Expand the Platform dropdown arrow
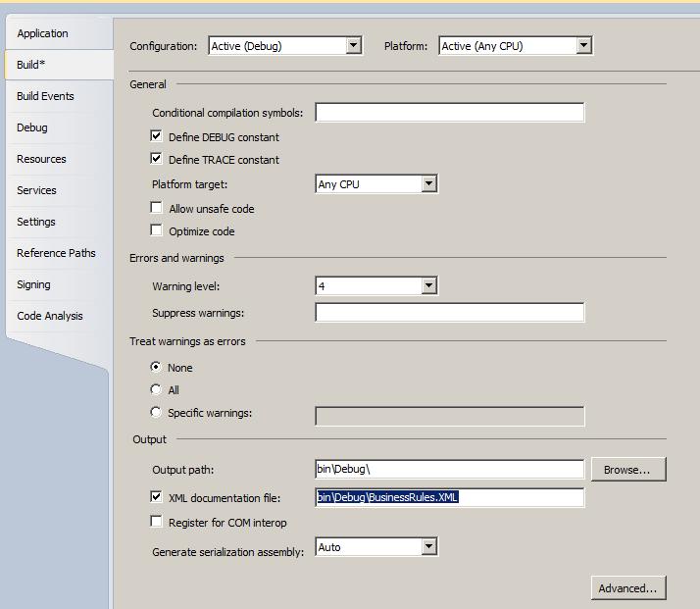The image size is (700, 609). pos(583,45)
